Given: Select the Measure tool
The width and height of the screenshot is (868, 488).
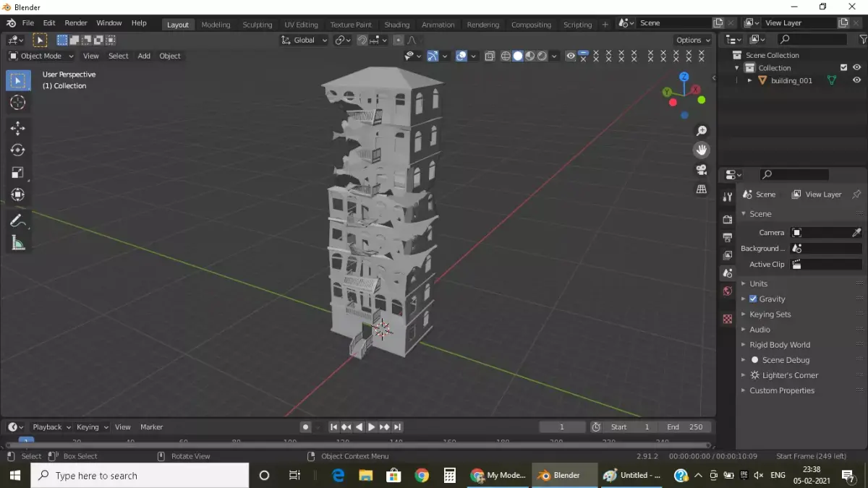Looking at the screenshot, I should coord(18,244).
